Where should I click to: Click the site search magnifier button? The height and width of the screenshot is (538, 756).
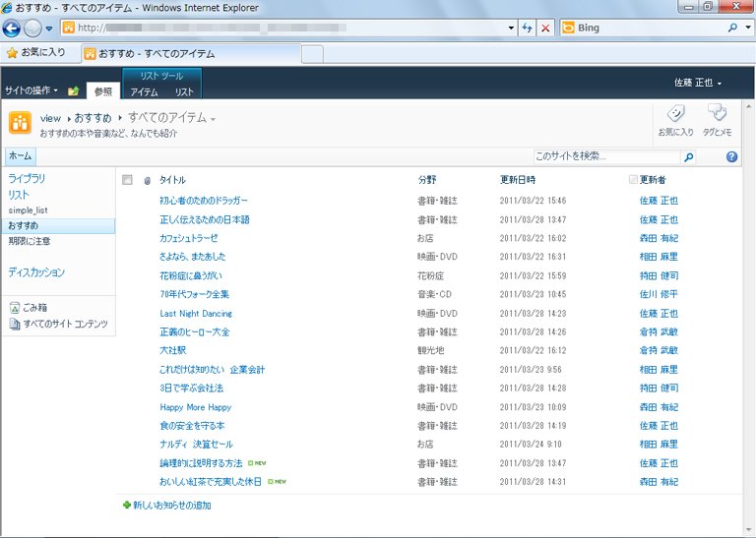(x=689, y=156)
